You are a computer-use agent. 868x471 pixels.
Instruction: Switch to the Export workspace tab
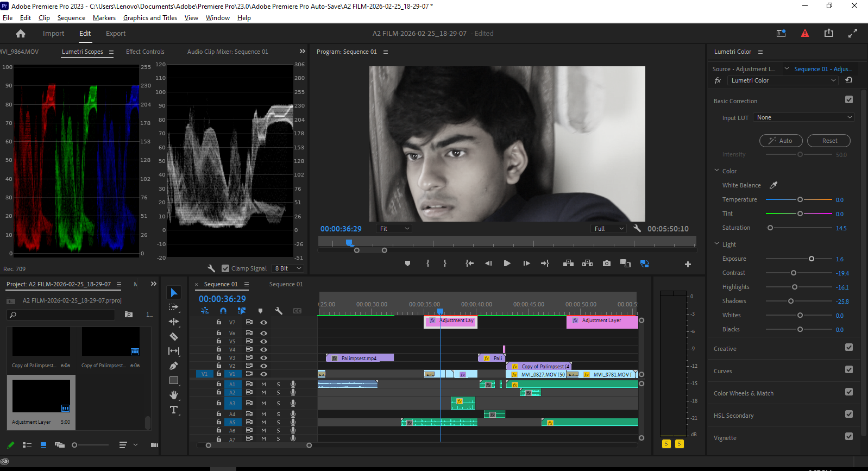coord(116,34)
